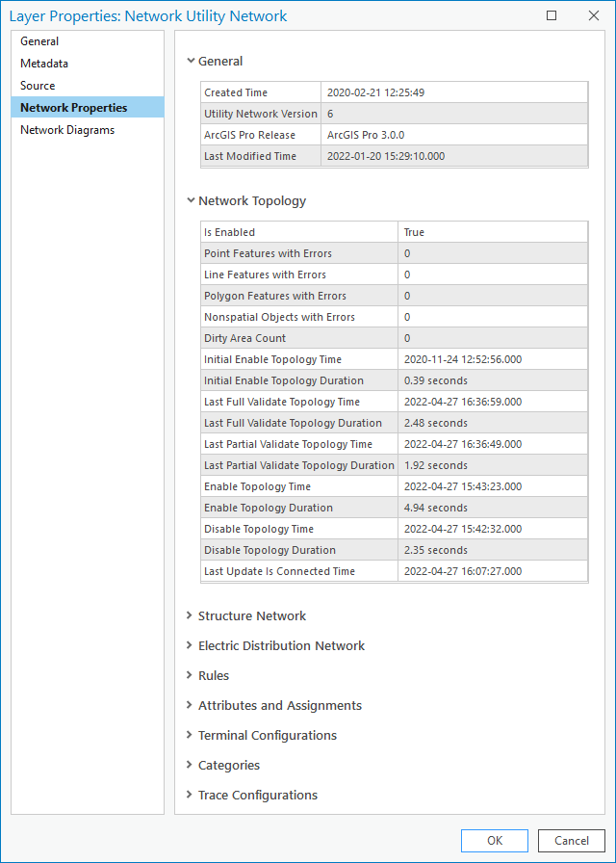The height and width of the screenshot is (863, 616).
Task: Open the Network Diagrams tab
Action: click(x=67, y=130)
